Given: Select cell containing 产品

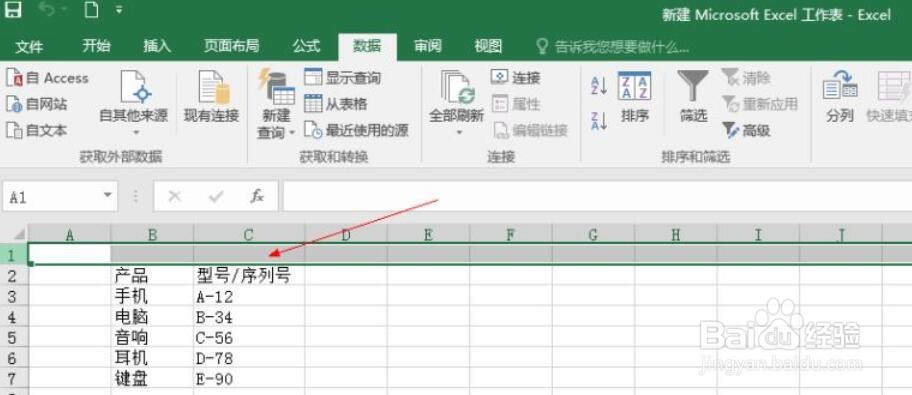Looking at the screenshot, I should point(152,275).
